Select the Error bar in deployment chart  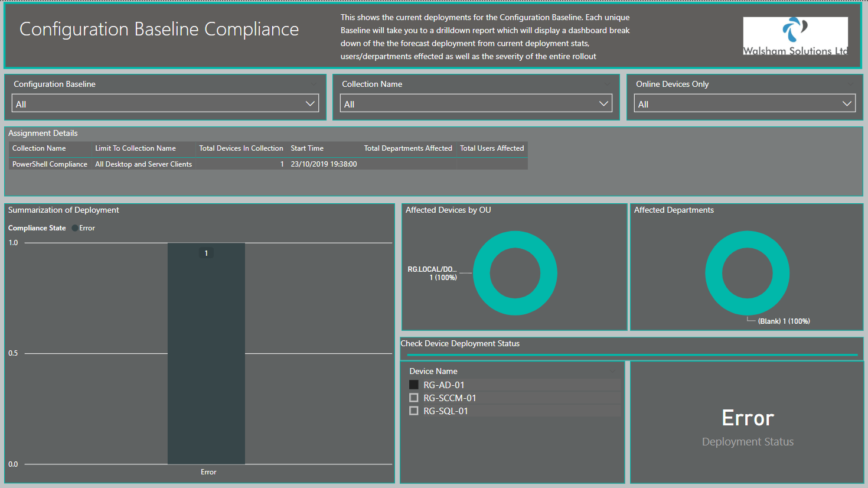click(206, 353)
